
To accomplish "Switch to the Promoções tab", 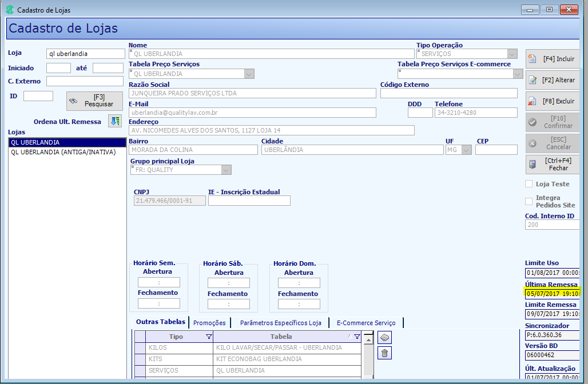I will 209,323.
